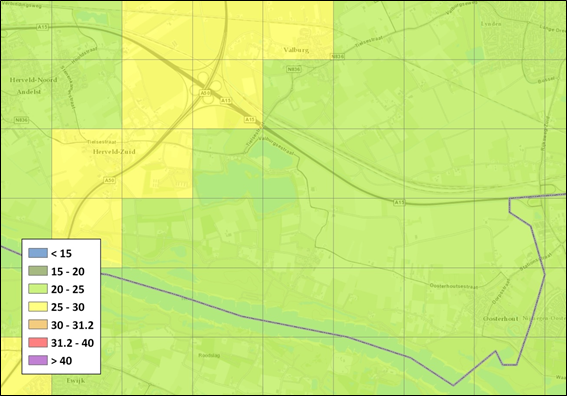567x396 pixels.
Task: Click the Valburg place label
Action: 296,50
